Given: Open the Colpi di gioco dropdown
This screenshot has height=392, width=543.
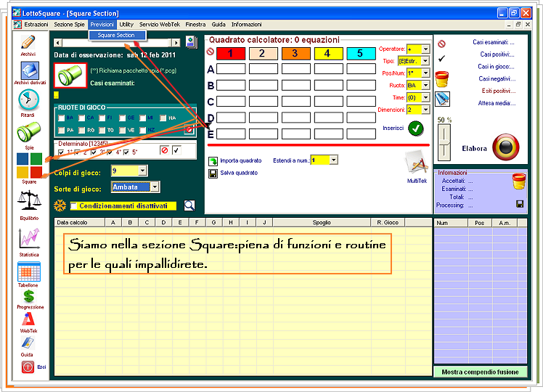Looking at the screenshot, I should [143, 171].
